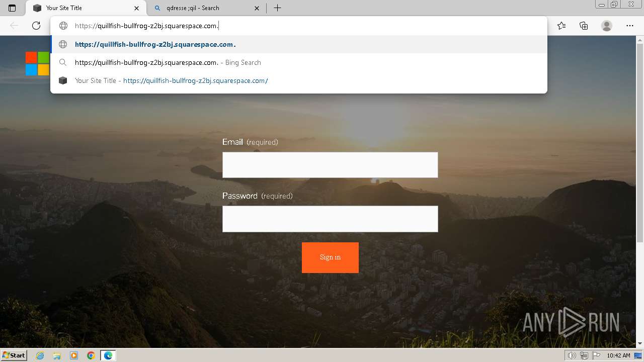Launch Google Chrome from the taskbar
Screen dimensions: 644x362
tap(91, 355)
